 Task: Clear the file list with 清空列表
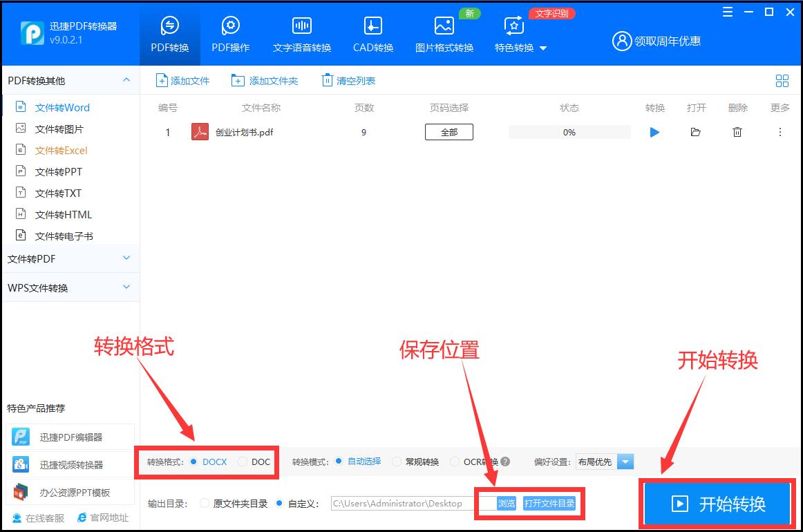tap(348, 80)
